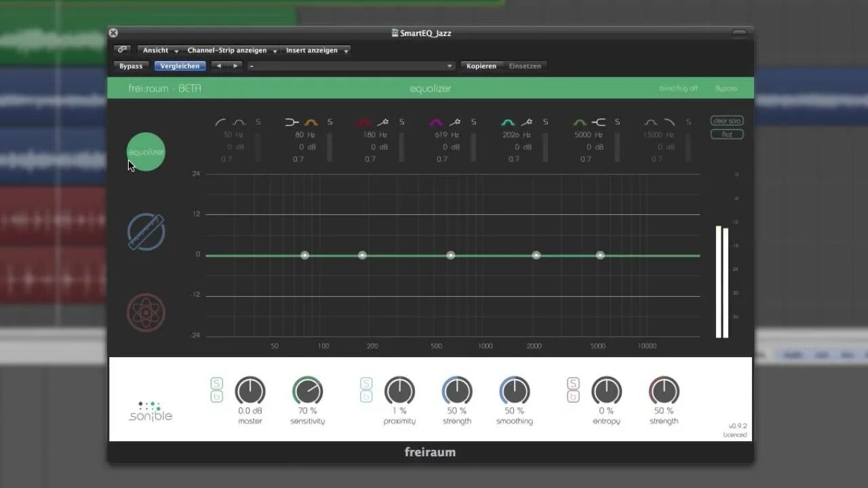Viewport: 868px width, 488px height.
Task: Toggle the blue b button beside the proximity knob
Action: 366,396
